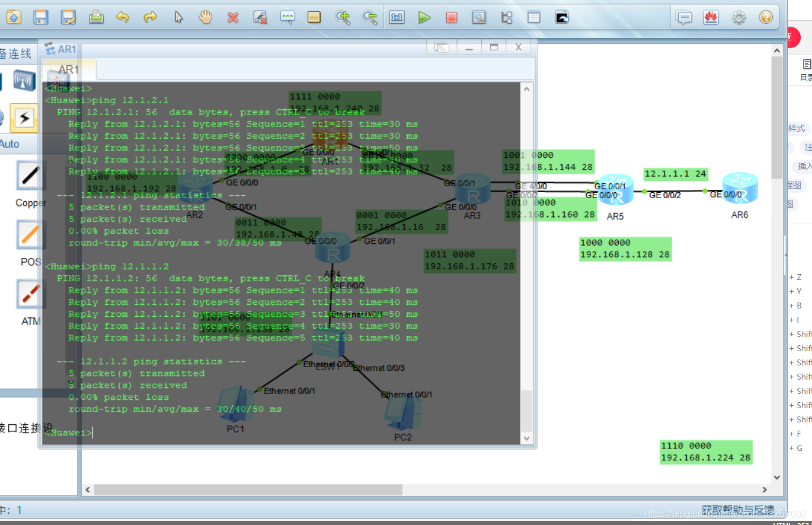
Task: Undo the last action
Action: pyautogui.click(x=123, y=17)
